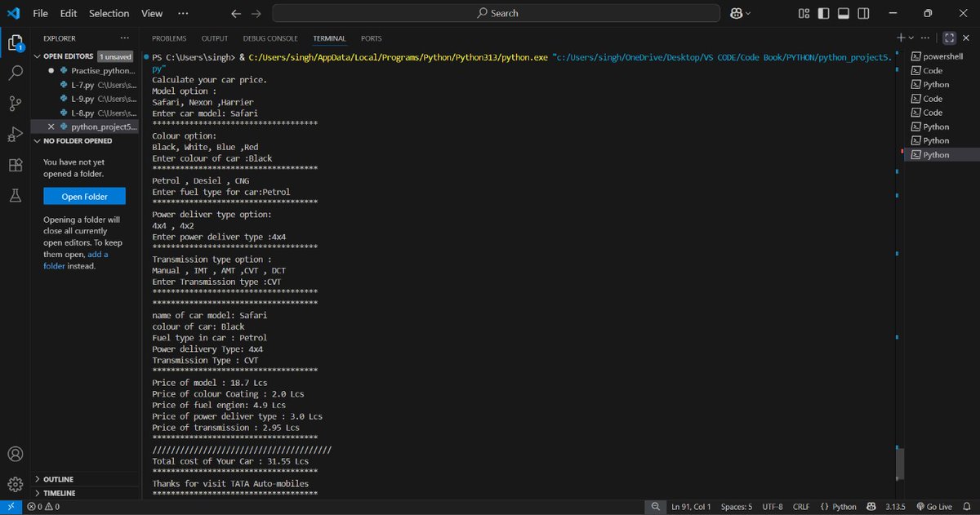Open the Testing flask view
The width and height of the screenshot is (980, 515).
pyautogui.click(x=15, y=195)
